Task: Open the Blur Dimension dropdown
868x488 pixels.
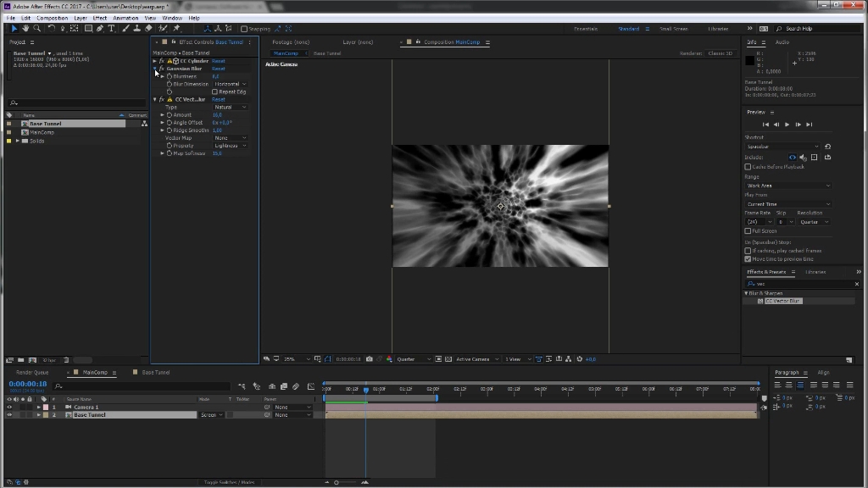Action: [x=231, y=84]
